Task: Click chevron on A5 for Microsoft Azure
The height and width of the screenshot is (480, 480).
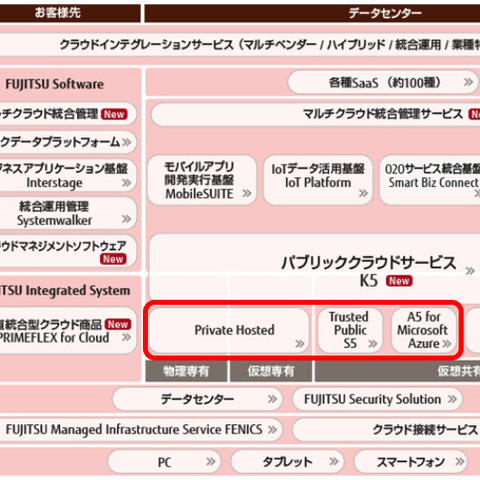Action: [x=446, y=344]
